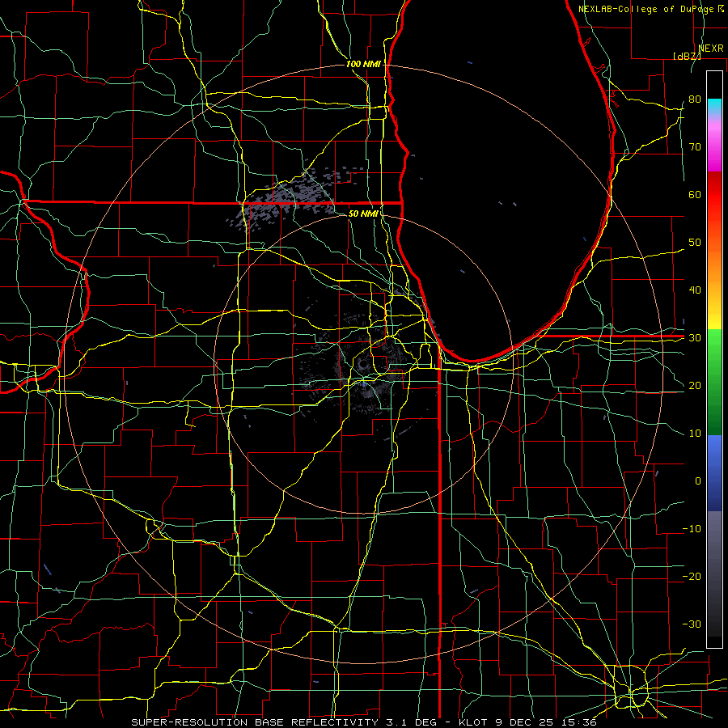This screenshot has height=728, width=728.
Task: Pick the green segment of the color bar
Action: point(714,382)
